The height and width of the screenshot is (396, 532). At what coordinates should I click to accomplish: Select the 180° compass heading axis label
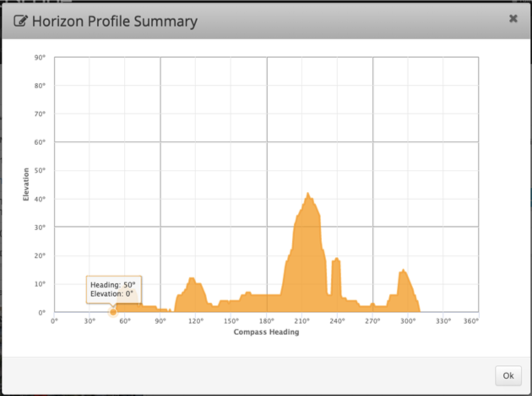(x=266, y=321)
